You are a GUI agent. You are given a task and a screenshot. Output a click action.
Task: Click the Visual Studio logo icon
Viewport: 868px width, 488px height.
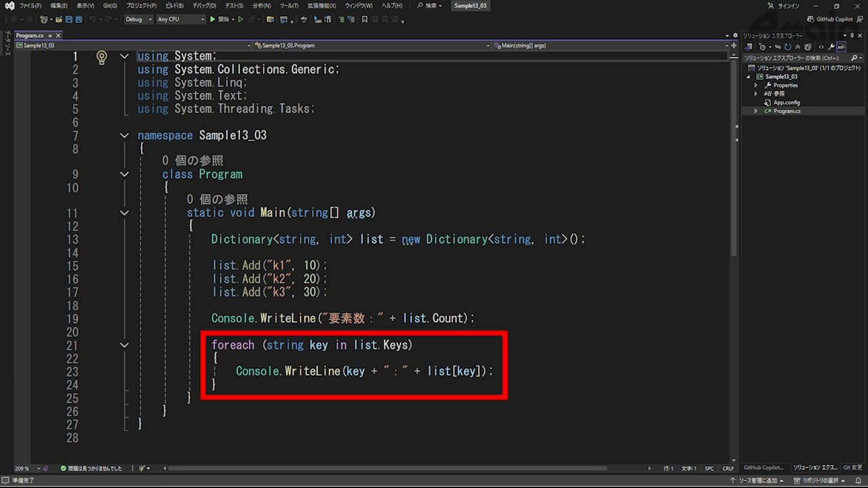[9, 5]
